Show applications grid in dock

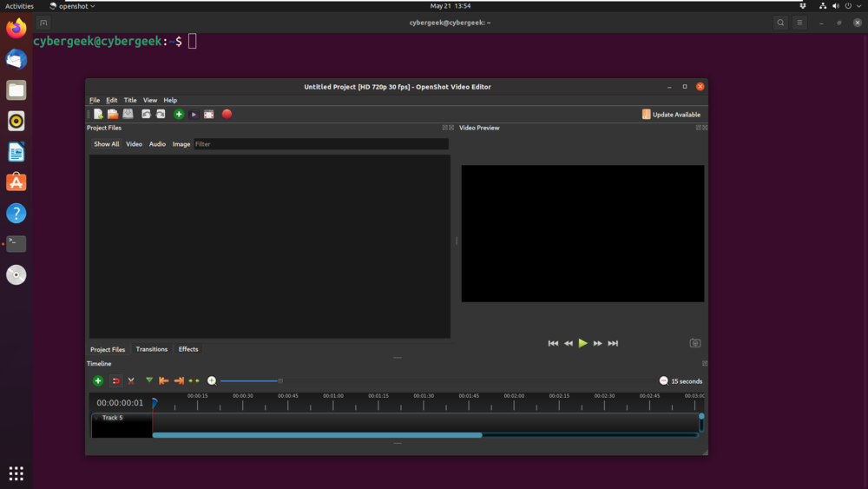pos(16,473)
